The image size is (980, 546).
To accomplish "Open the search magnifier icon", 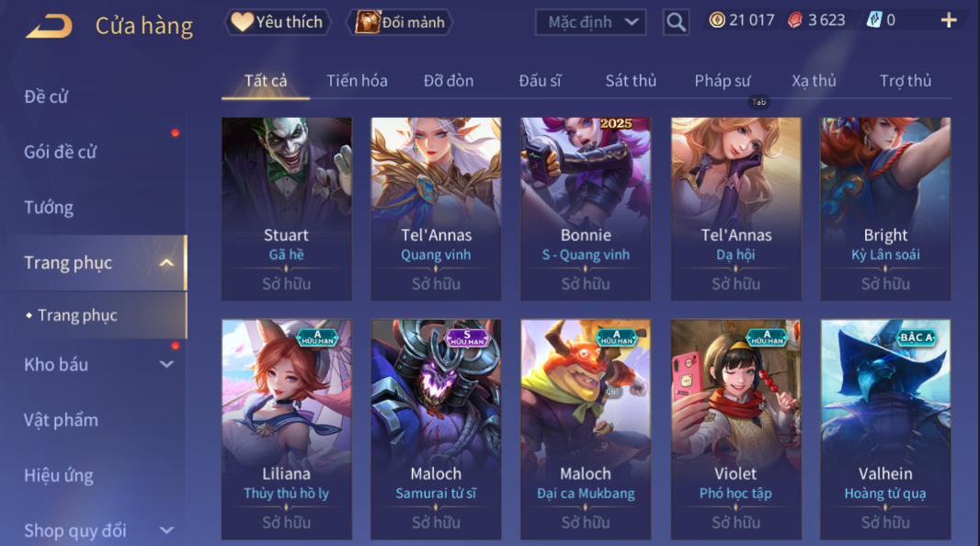I will coord(676,22).
